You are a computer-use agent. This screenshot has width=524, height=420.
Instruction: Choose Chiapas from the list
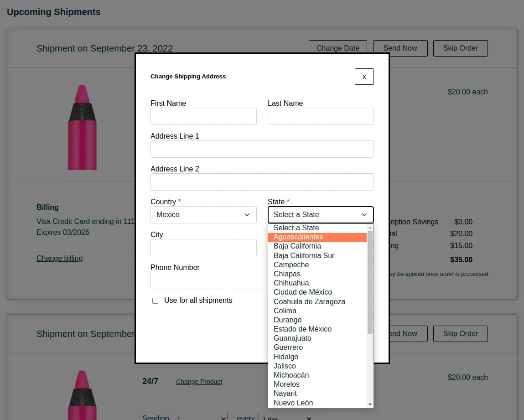click(x=317, y=274)
